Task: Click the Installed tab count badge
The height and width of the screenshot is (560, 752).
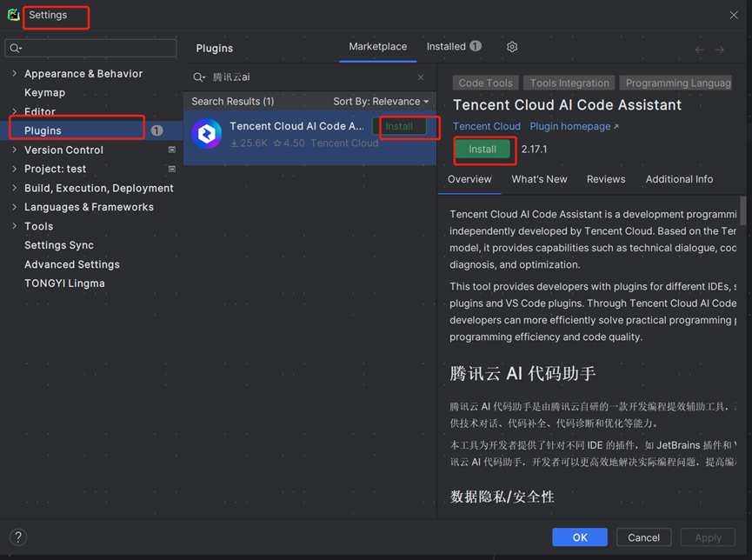Action: [476, 46]
